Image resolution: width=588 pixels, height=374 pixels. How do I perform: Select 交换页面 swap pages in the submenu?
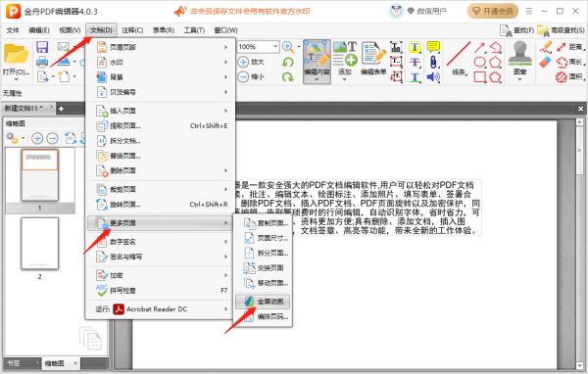tap(263, 268)
